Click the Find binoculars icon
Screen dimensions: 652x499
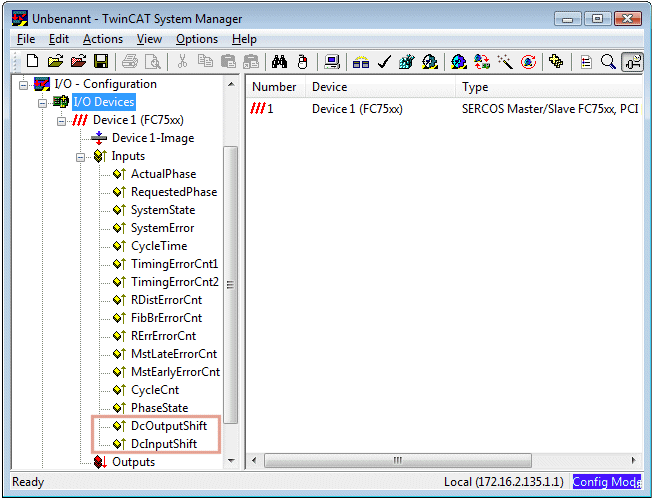tap(279, 62)
